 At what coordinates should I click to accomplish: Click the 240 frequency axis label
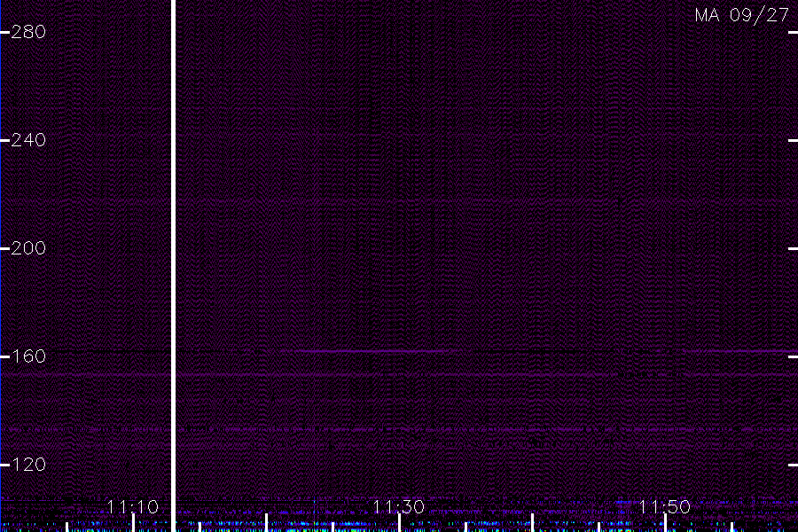point(28,140)
